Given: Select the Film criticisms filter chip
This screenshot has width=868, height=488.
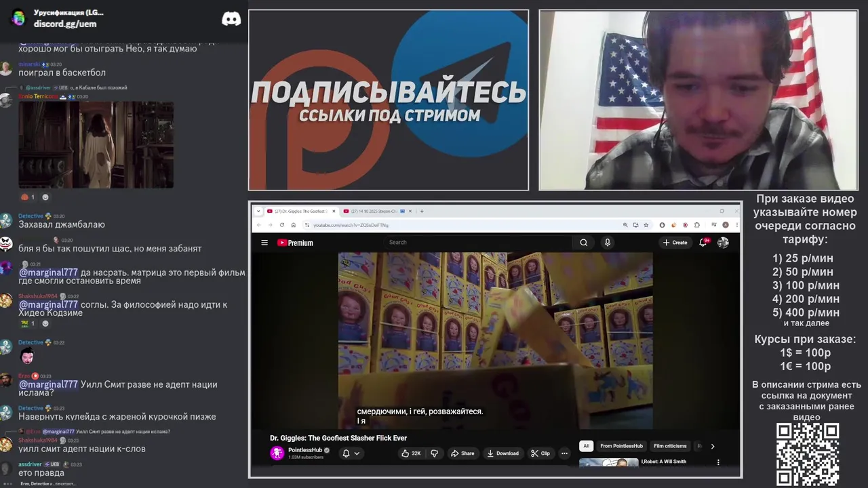Looking at the screenshot, I should pyautogui.click(x=670, y=446).
